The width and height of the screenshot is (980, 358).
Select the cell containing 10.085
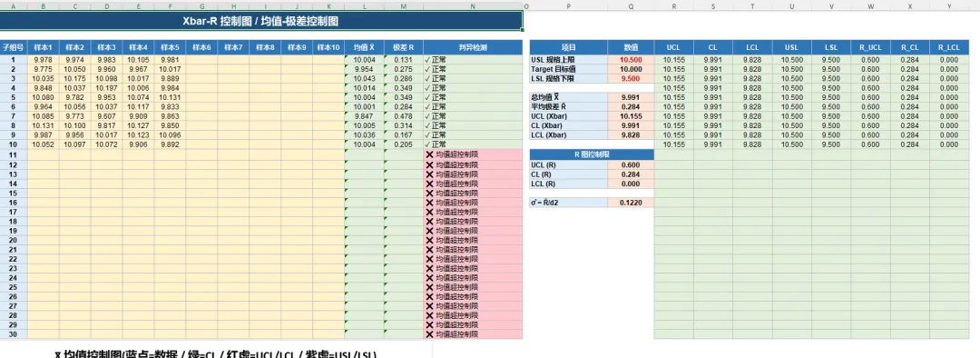tap(44, 116)
